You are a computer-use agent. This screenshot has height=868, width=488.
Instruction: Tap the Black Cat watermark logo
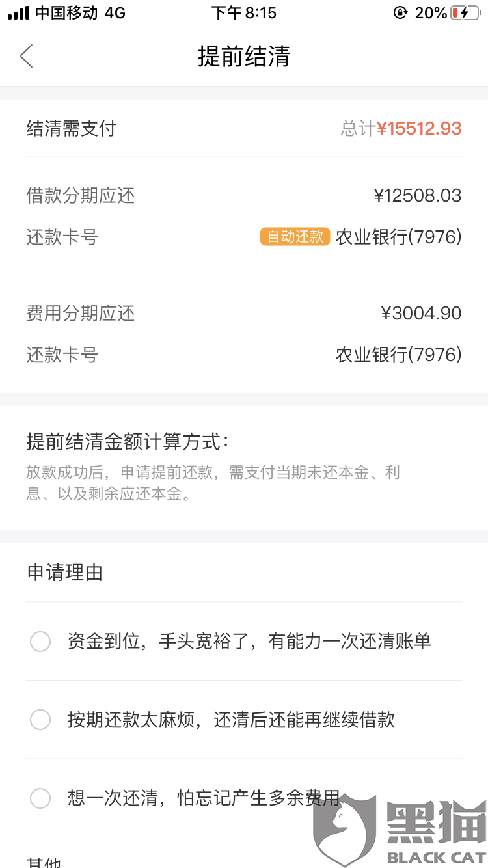(x=400, y=829)
